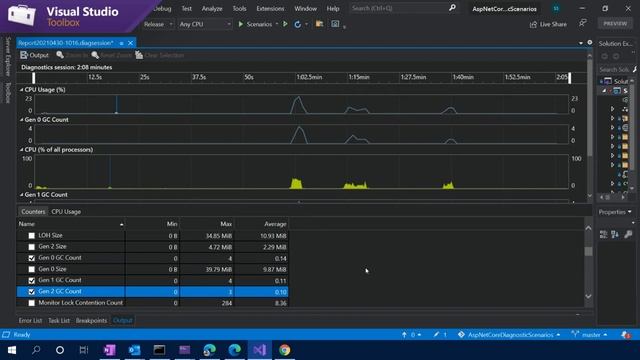The image size is (640, 360).
Task: Open the master branch dropdown
Action: (589, 335)
